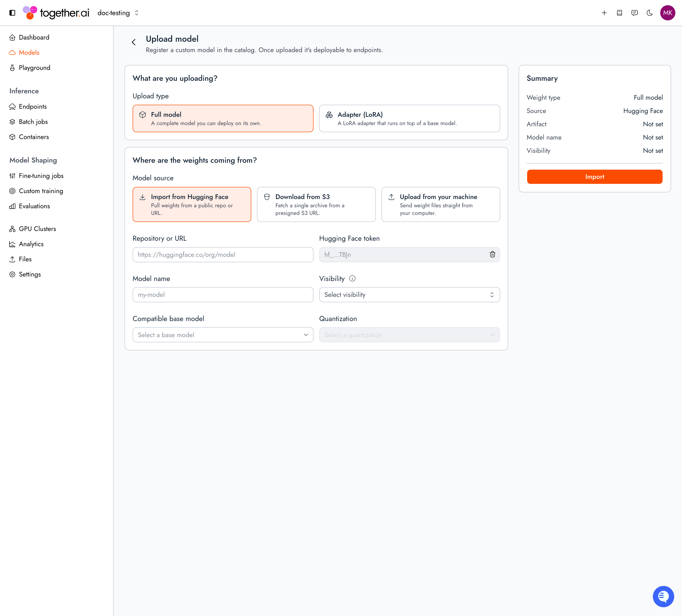Toggle dark mode moon icon
Viewport: 682px width, 616px height.
click(x=650, y=13)
